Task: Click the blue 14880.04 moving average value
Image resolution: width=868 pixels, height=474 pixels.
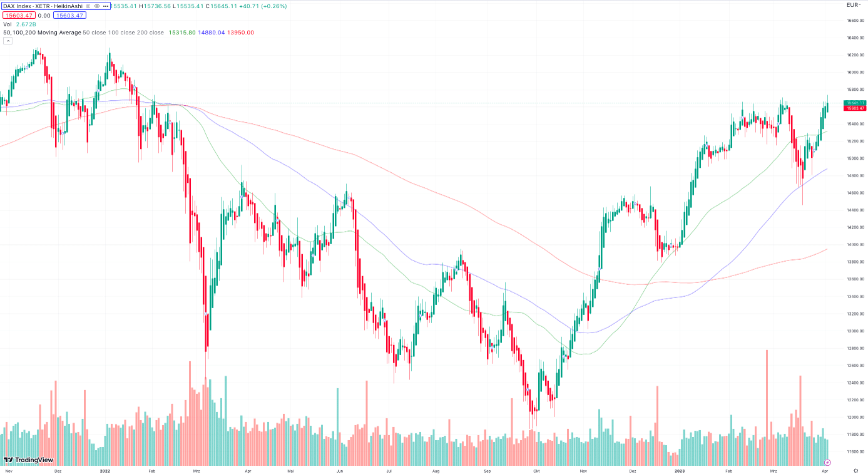Action: coord(212,33)
